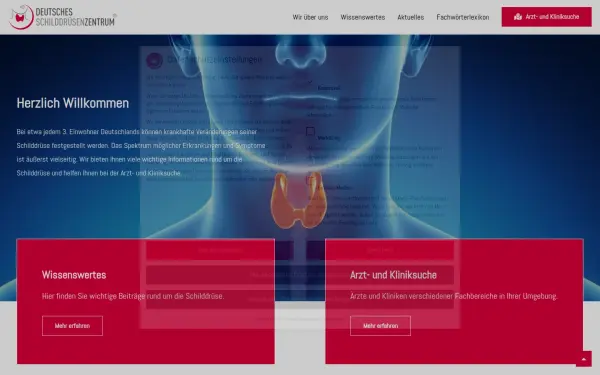Image resolution: width=600 pixels, height=375 pixels.
Task: Click the Wissenswertes card heading
Action: click(x=74, y=275)
